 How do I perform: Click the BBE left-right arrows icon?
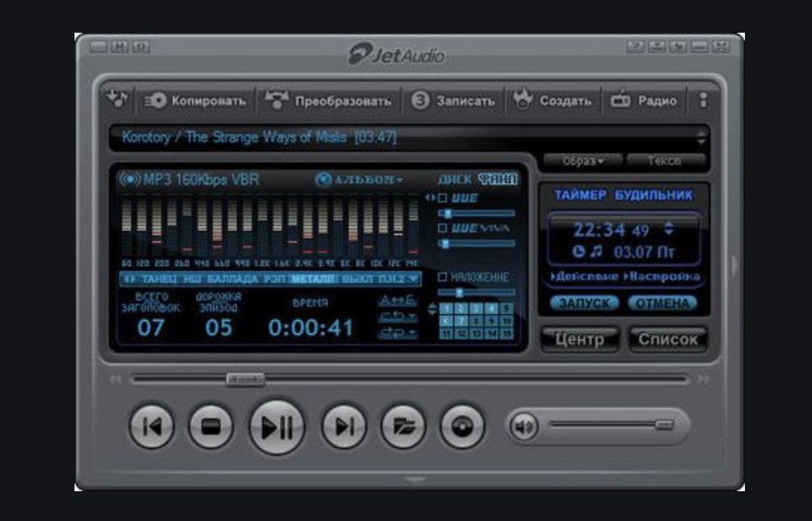[x=431, y=198]
